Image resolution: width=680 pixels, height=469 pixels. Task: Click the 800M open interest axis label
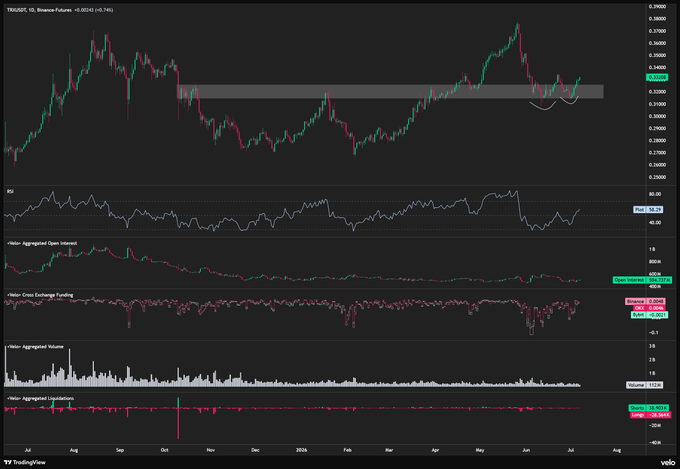pyautogui.click(x=655, y=262)
